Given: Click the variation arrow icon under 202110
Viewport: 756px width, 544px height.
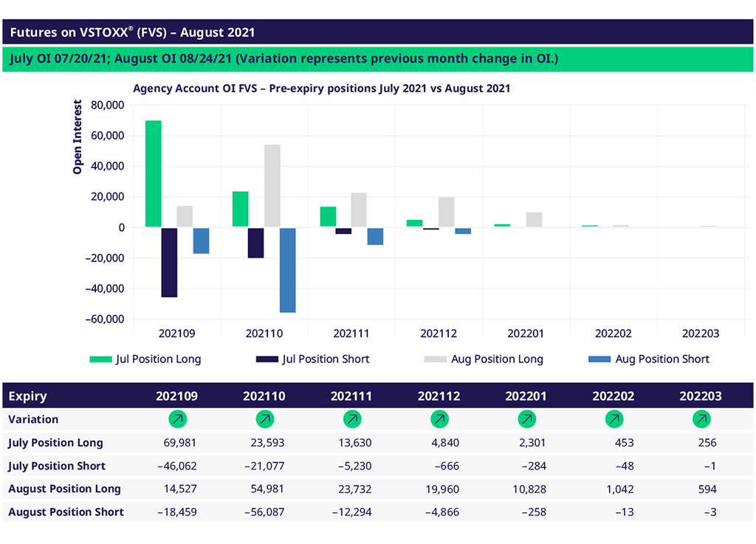Looking at the screenshot, I should [x=264, y=419].
